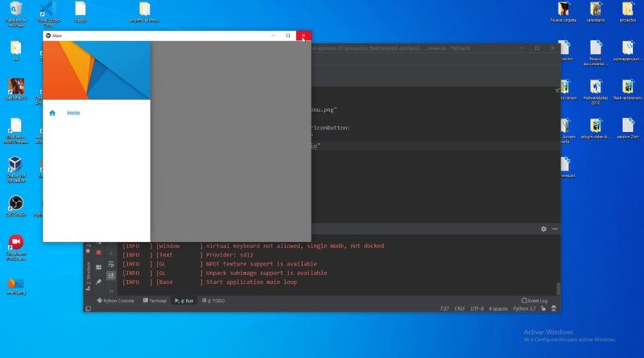Open the Event Log in PyCharm
644x358 pixels.
pyautogui.click(x=535, y=301)
